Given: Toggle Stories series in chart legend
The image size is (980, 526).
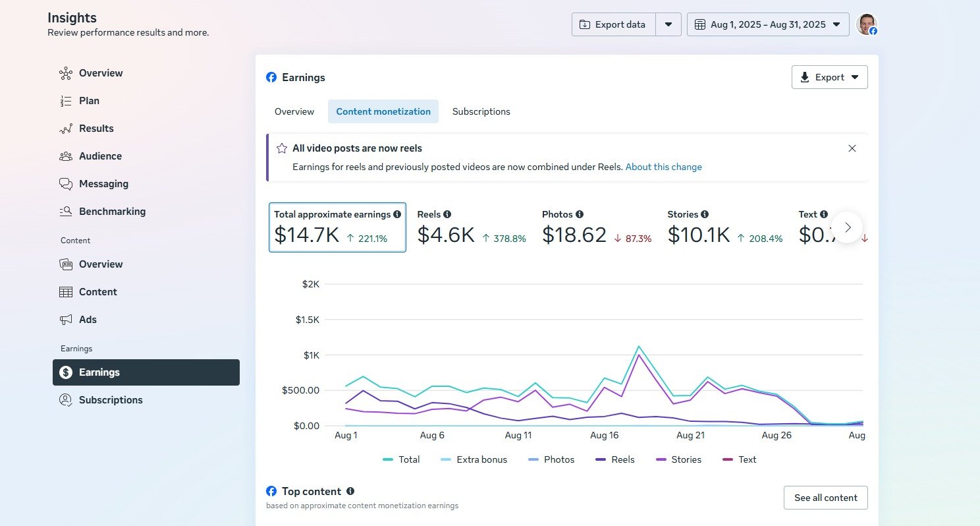Looking at the screenshot, I should pos(678,459).
